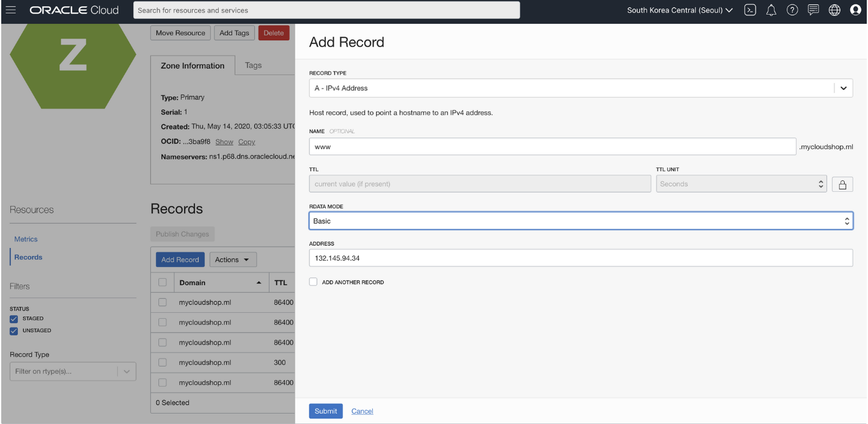Click the Publish Changes button
This screenshot has height=424, width=868.
(182, 234)
